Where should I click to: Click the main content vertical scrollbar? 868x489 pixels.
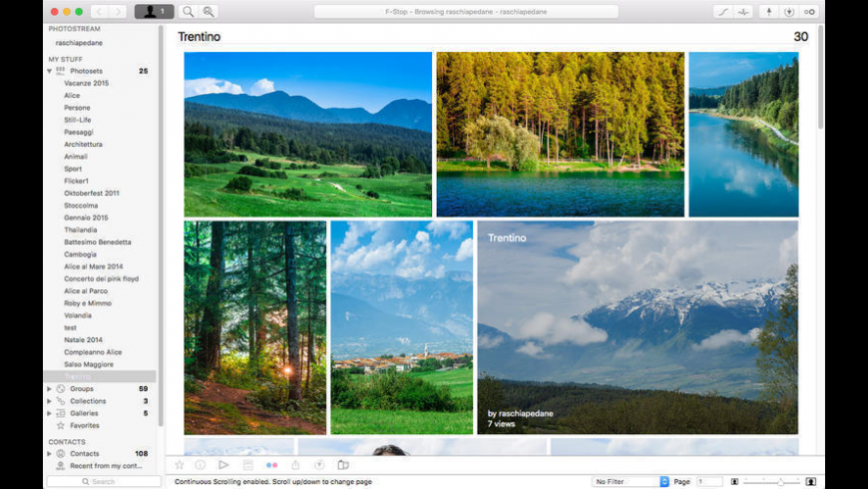[820, 78]
